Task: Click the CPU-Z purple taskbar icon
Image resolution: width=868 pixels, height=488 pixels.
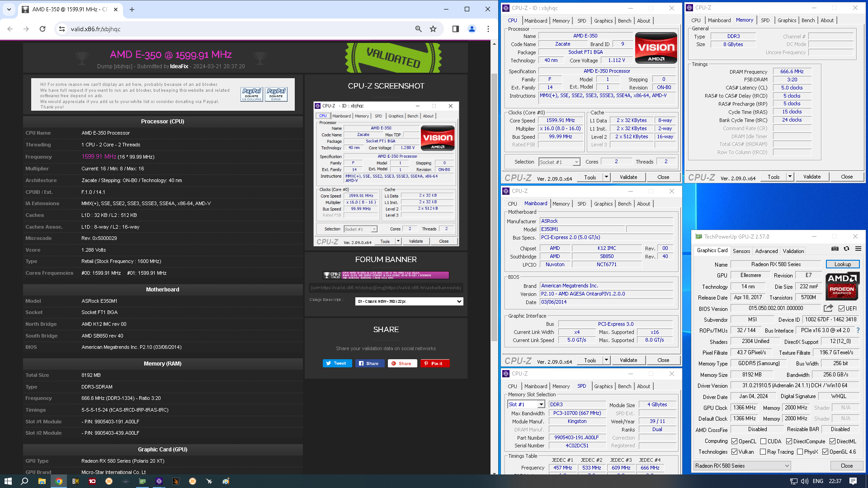Action: 159,481
